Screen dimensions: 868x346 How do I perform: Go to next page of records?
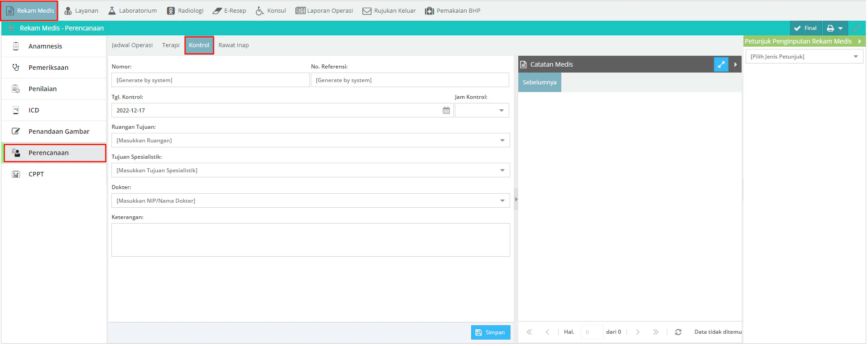click(x=637, y=332)
